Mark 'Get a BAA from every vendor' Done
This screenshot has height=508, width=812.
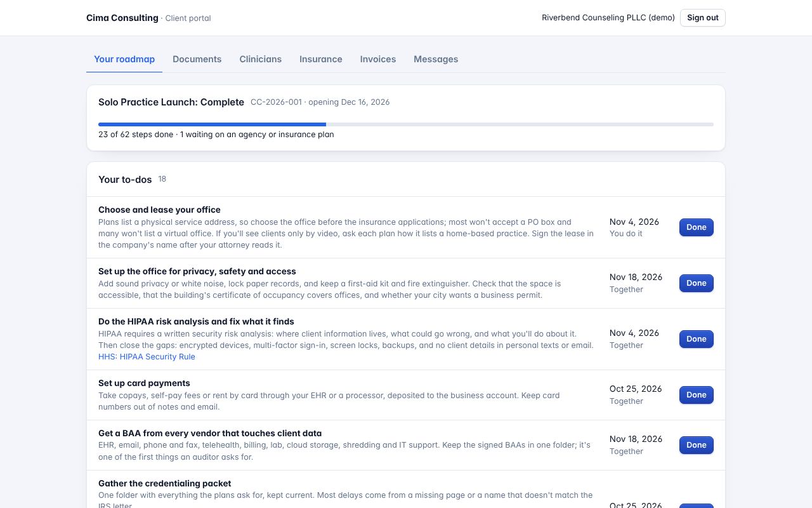[697, 445]
